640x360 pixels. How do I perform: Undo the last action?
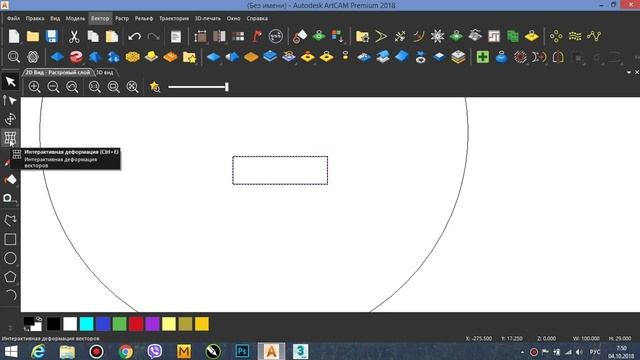click(x=134, y=36)
